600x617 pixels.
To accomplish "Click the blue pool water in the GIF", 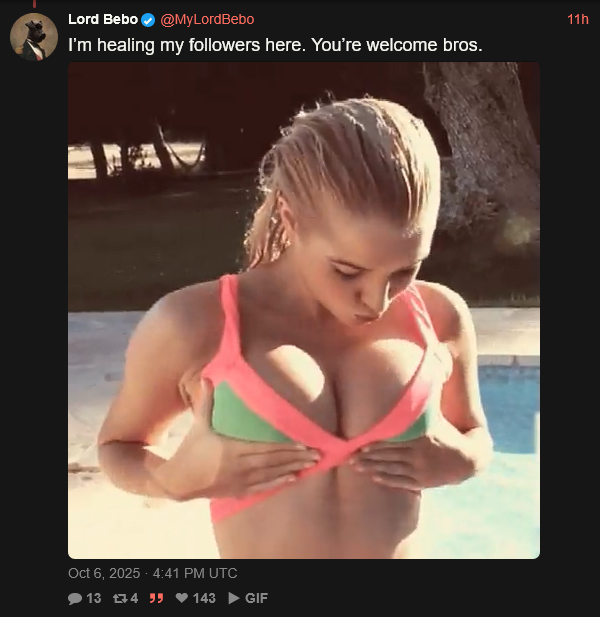I will [x=509, y=407].
